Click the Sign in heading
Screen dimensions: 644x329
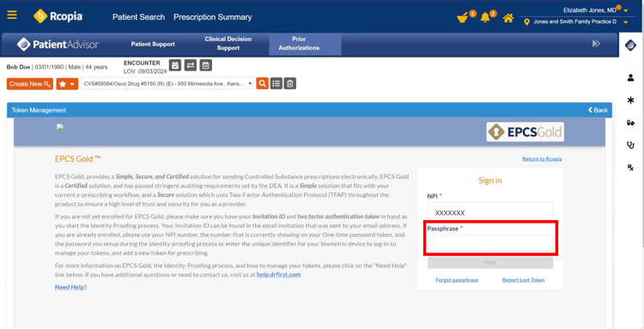coord(490,180)
